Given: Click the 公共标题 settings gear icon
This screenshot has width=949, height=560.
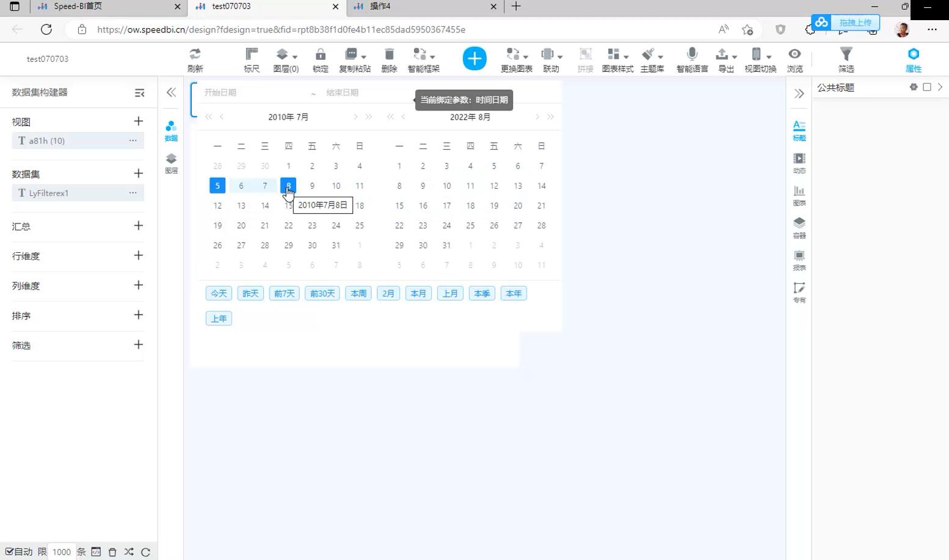Looking at the screenshot, I should pyautogui.click(x=914, y=87).
